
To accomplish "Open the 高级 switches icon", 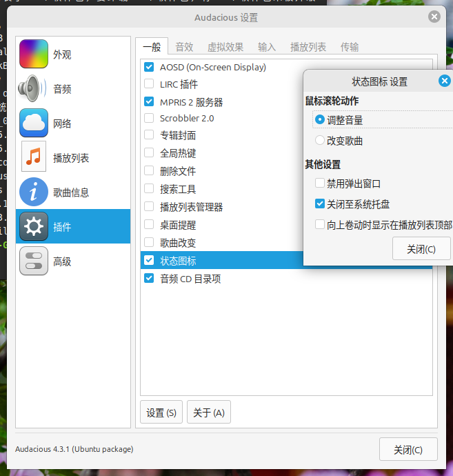I will click(34, 261).
